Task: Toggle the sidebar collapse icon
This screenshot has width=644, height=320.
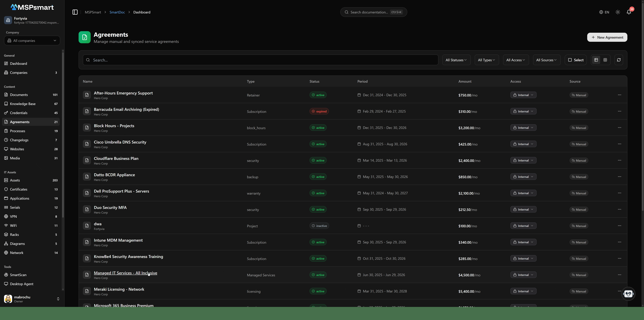Action: pyautogui.click(x=75, y=12)
